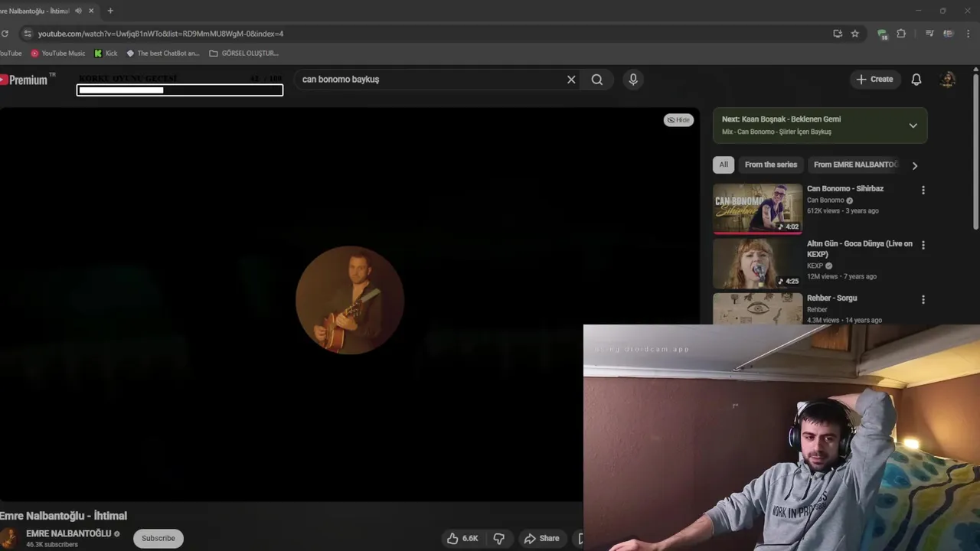
Task: Open the EMRE NALBANTOĞLU channel name
Action: (x=69, y=533)
